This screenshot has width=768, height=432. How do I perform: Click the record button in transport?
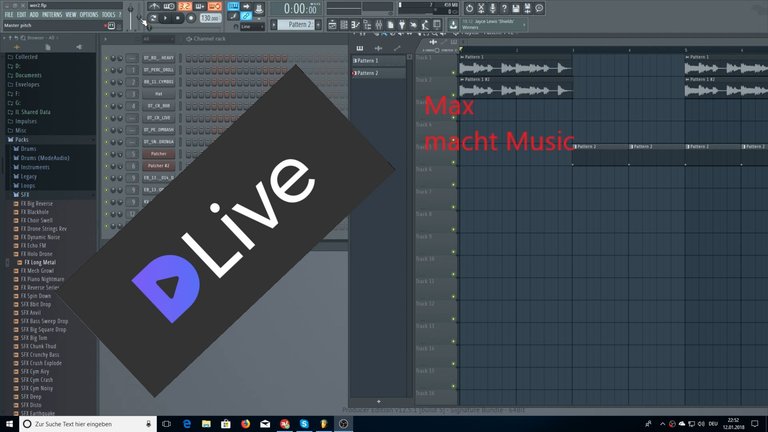click(x=191, y=19)
